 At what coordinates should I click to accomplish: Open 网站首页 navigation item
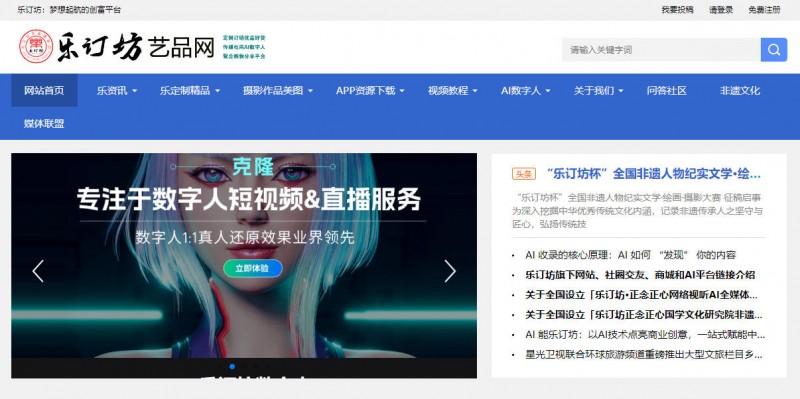coord(44,90)
